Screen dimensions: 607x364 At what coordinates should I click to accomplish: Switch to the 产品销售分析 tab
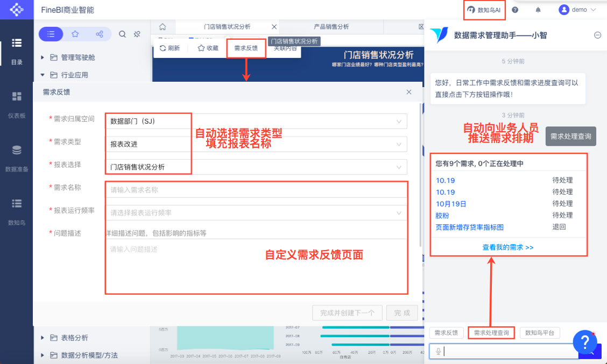(331, 27)
